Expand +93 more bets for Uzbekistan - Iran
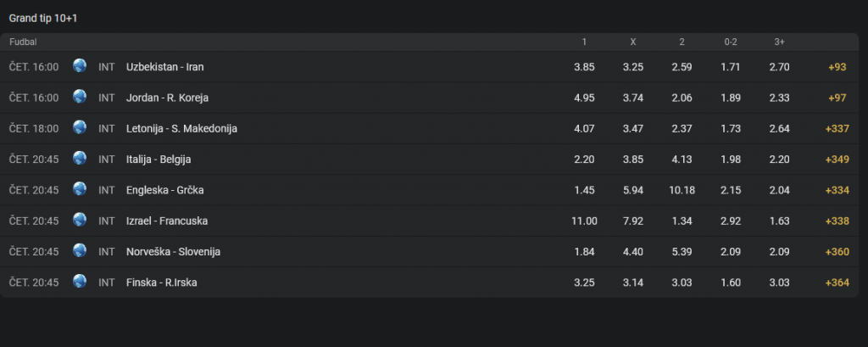The image size is (868, 347). 837,67
